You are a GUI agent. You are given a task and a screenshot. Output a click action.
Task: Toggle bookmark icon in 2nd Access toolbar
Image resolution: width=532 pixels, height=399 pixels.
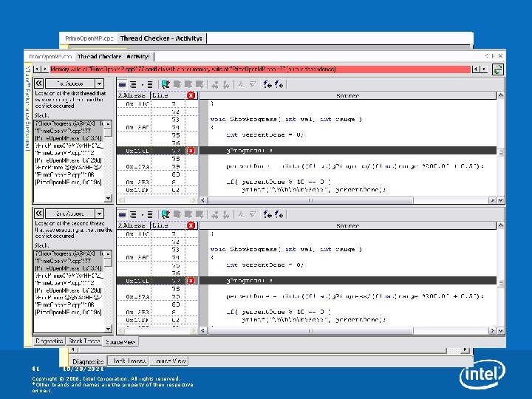point(166,214)
